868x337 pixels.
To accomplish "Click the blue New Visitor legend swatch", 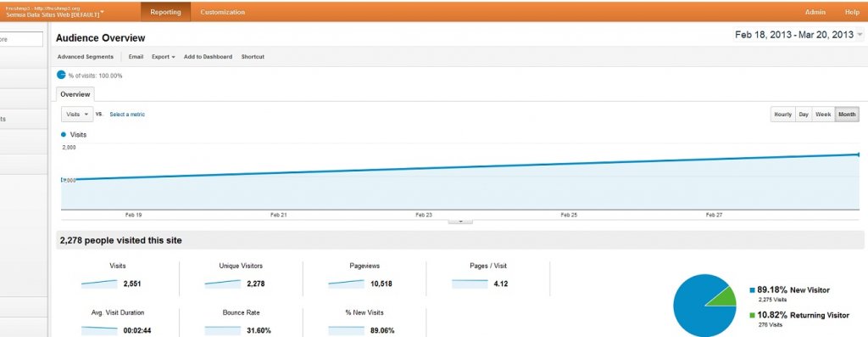I will (753, 289).
